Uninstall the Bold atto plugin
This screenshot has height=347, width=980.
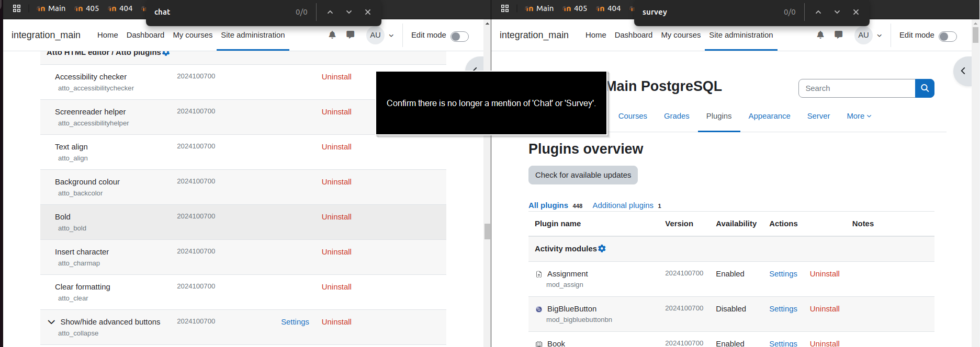tap(336, 217)
